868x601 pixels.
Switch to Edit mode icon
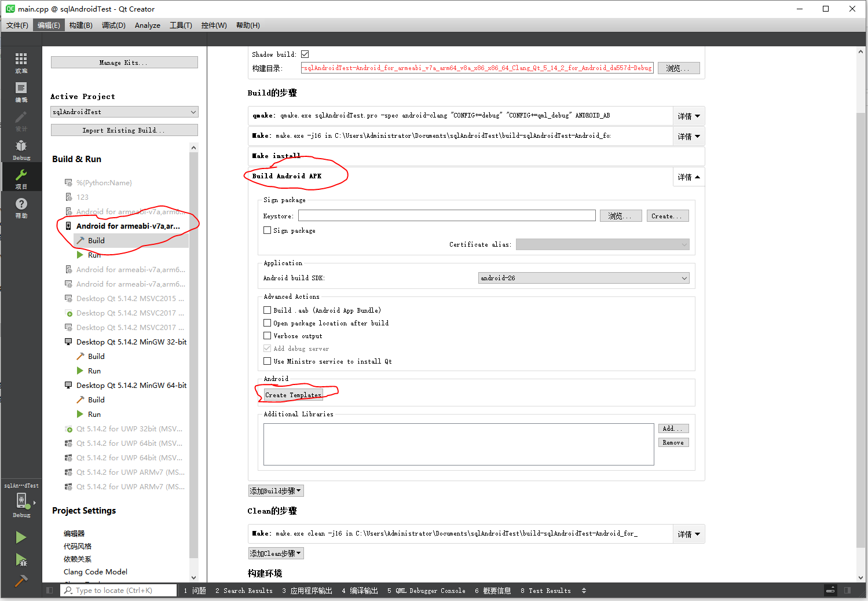(21, 91)
